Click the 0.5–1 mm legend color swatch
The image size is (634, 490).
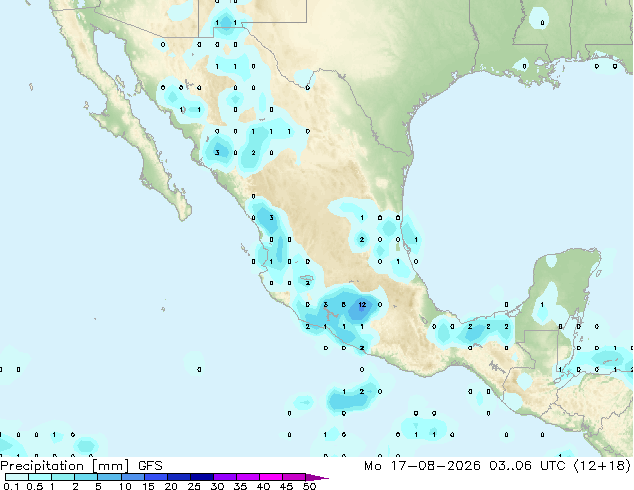coord(40,477)
